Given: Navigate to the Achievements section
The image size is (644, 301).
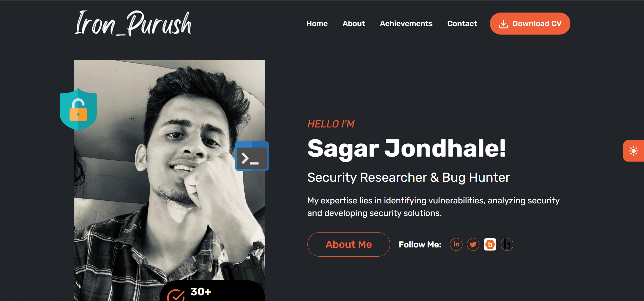Looking at the screenshot, I should [x=406, y=24].
